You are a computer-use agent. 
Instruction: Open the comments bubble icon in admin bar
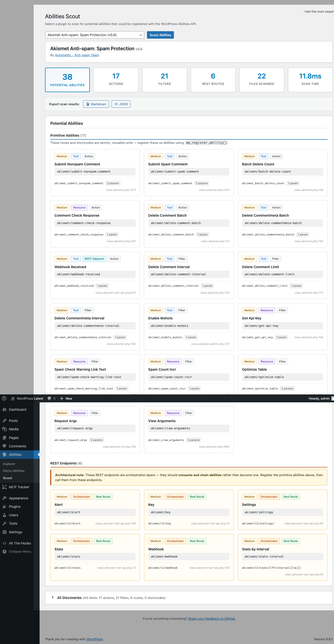tap(49, 398)
